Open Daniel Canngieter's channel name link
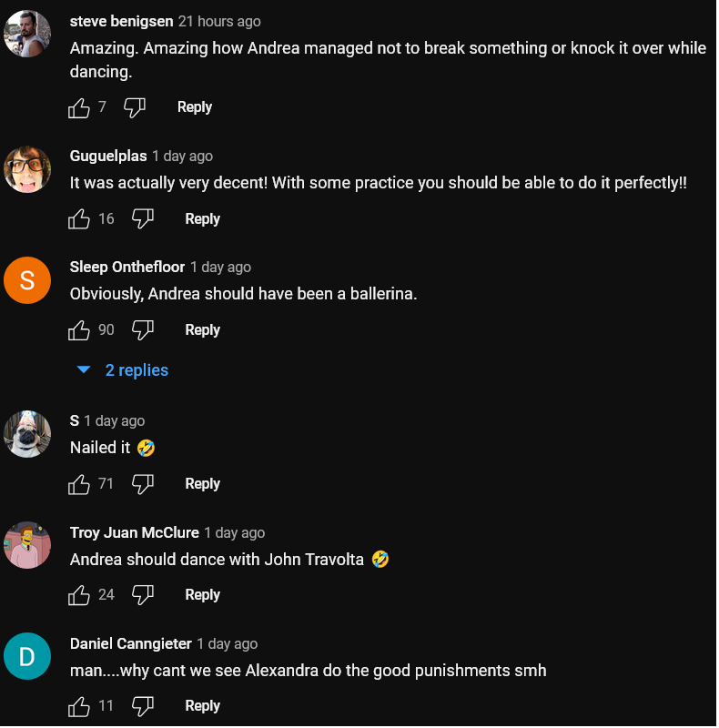719x728 pixels. 131,643
